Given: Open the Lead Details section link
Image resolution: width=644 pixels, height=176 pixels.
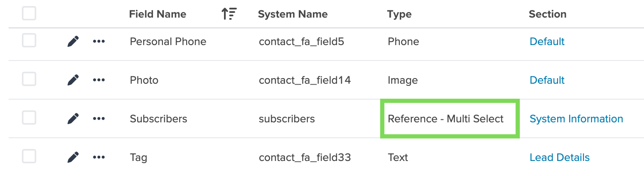Looking at the screenshot, I should (x=559, y=158).
